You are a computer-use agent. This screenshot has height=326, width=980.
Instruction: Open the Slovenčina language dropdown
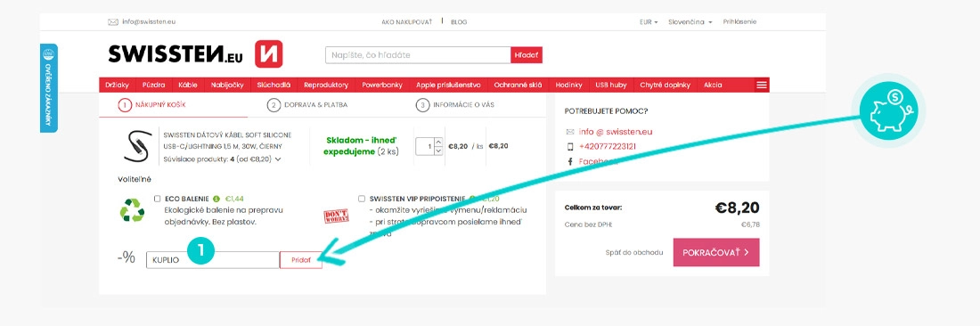click(690, 22)
